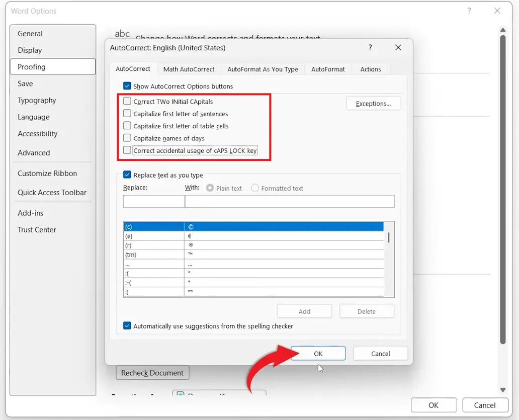
Task: Enable Capitalize names of days
Action: [x=127, y=138]
